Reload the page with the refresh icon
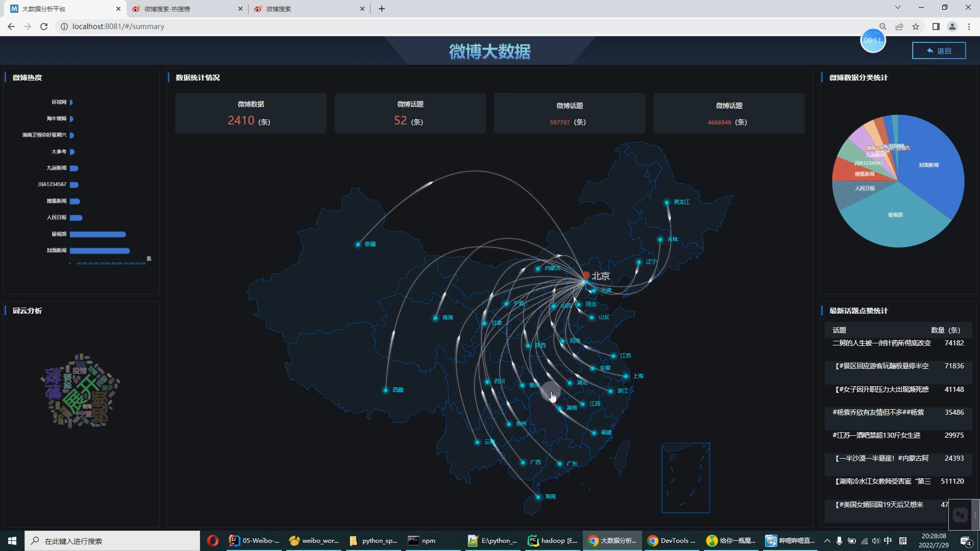Screen dimensions: 980x551 44,27
